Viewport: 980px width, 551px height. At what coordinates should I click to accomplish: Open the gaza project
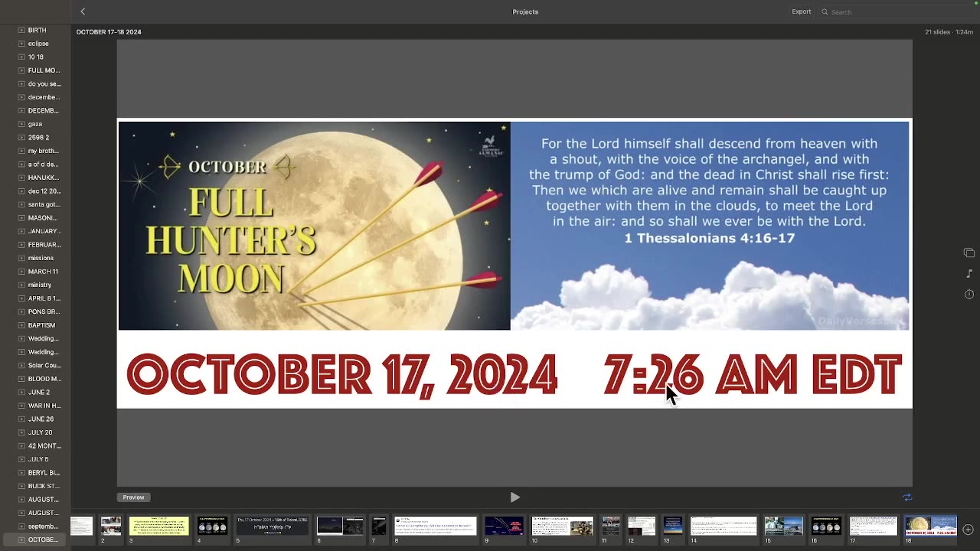point(36,124)
